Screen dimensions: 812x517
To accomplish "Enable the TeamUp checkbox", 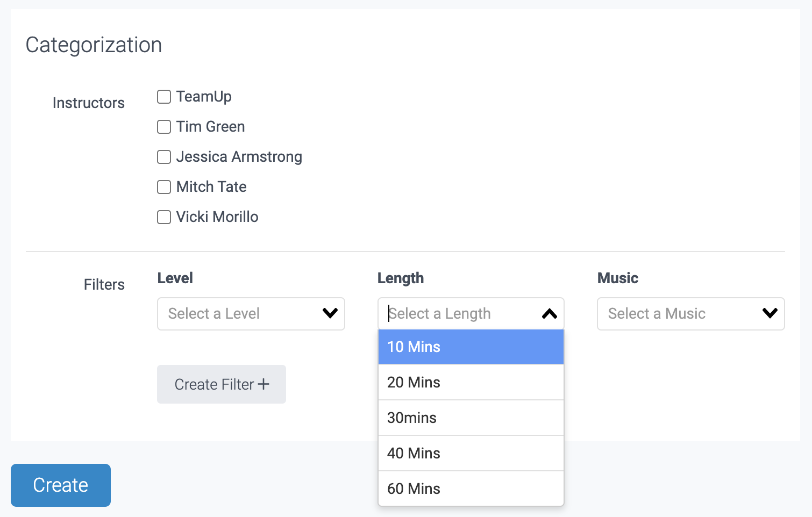I will pos(163,97).
